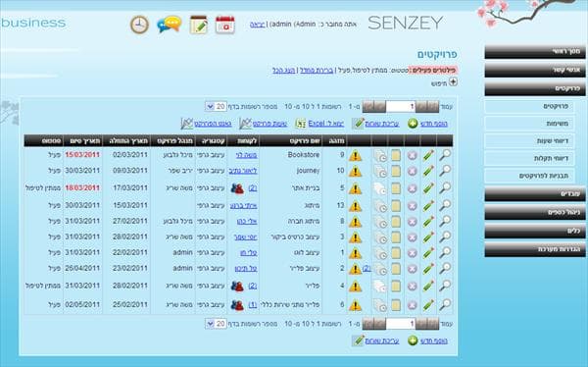Click warning triangle on Bookstore row
Viewport: 588px width, 367px height.
(355, 155)
